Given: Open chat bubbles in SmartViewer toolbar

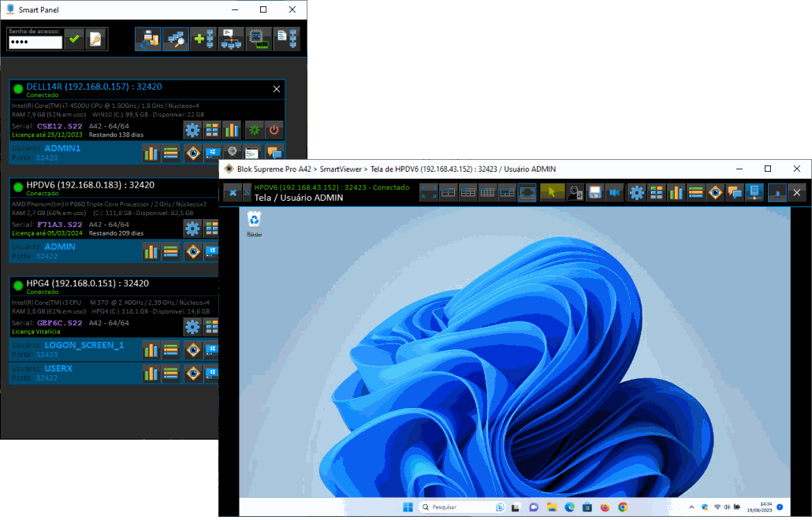Looking at the screenshot, I should click(x=735, y=192).
